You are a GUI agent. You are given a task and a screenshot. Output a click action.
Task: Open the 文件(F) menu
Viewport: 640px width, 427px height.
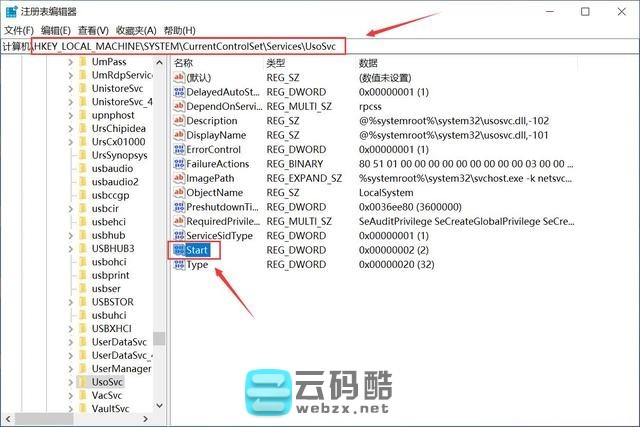coord(19,31)
